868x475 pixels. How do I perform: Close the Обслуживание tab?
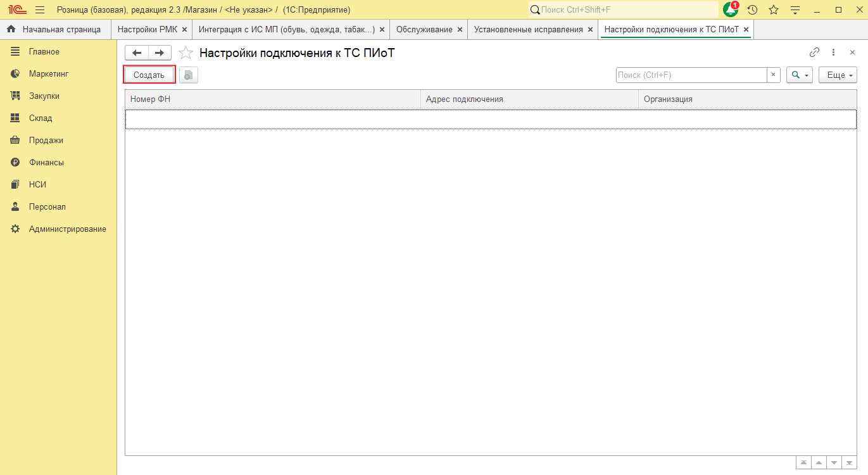coord(460,29)
